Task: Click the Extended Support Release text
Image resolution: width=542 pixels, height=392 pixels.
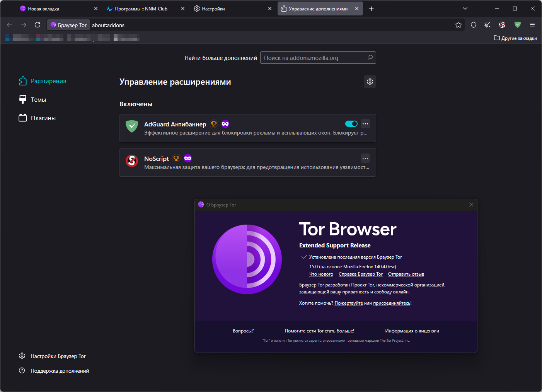Action: [x=335, y=245]
